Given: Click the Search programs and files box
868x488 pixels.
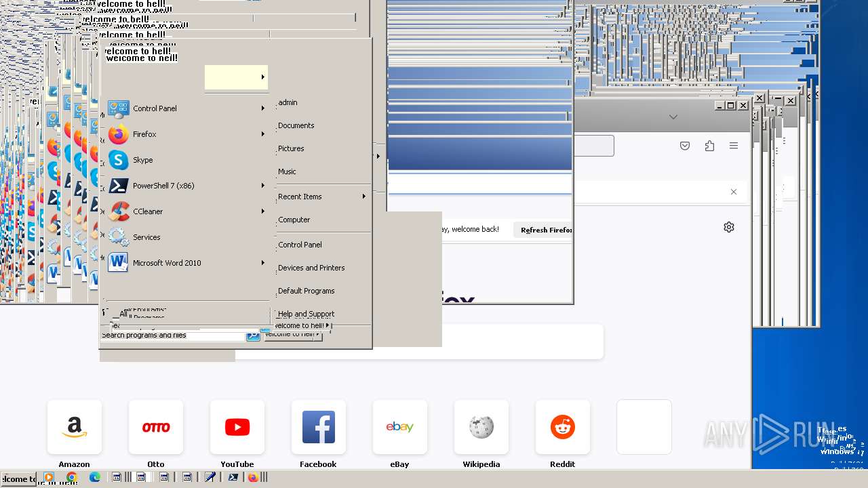Looking at the screenshot, I should tap(173, 335).
